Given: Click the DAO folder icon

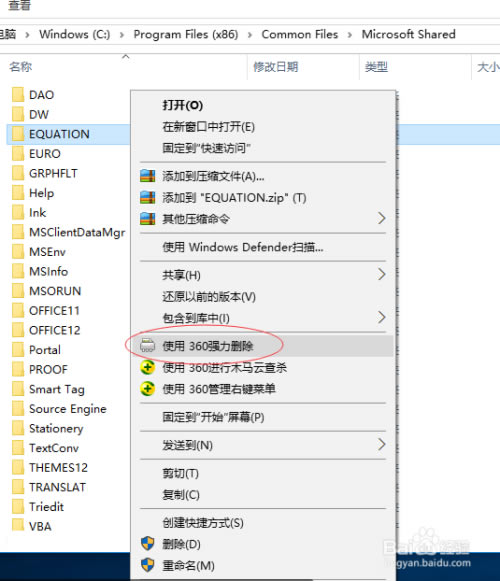Looking at the screenshot, I should pyautogui.click(x=18, y=95).
